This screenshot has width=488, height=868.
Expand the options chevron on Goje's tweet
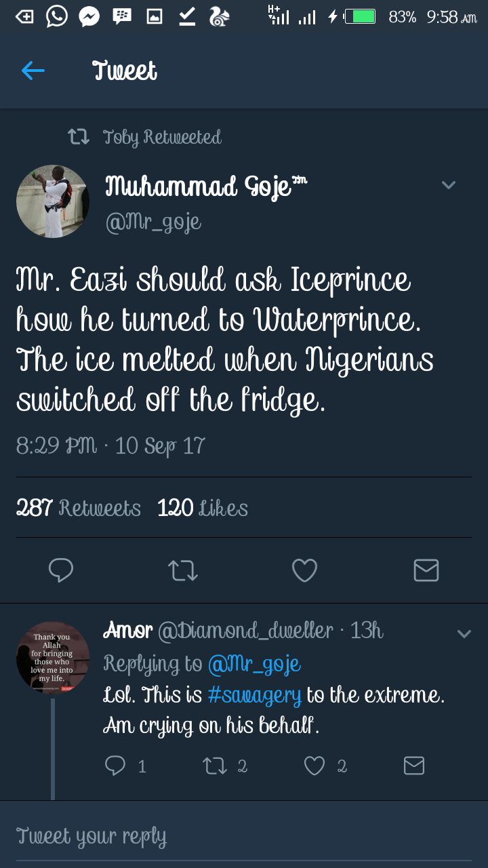tap(449, 185)
